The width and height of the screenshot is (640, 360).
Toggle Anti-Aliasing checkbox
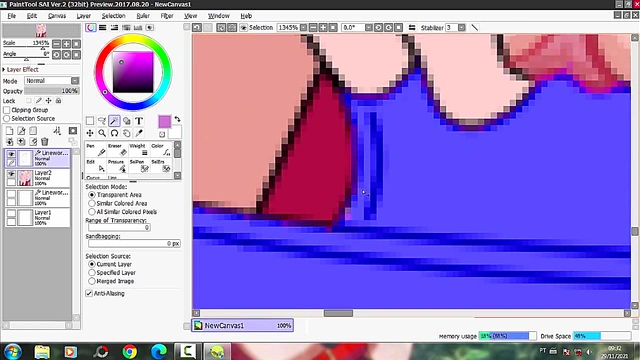tap(89, 293)
